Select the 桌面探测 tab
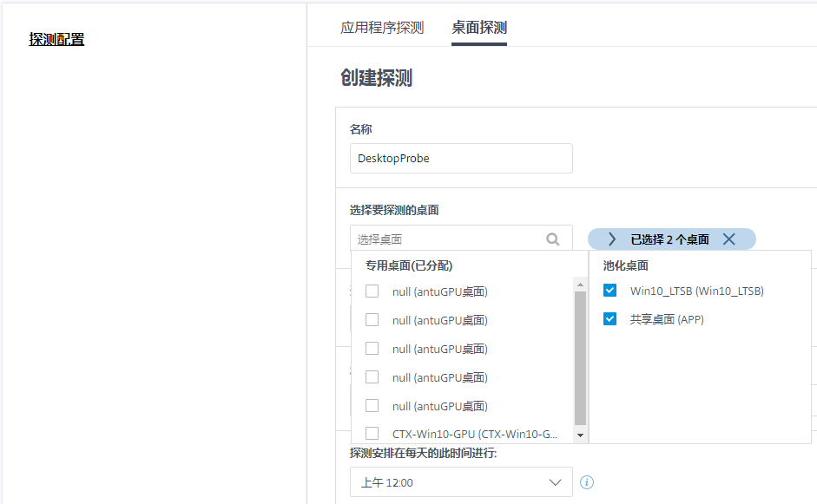 click(479, 28)
